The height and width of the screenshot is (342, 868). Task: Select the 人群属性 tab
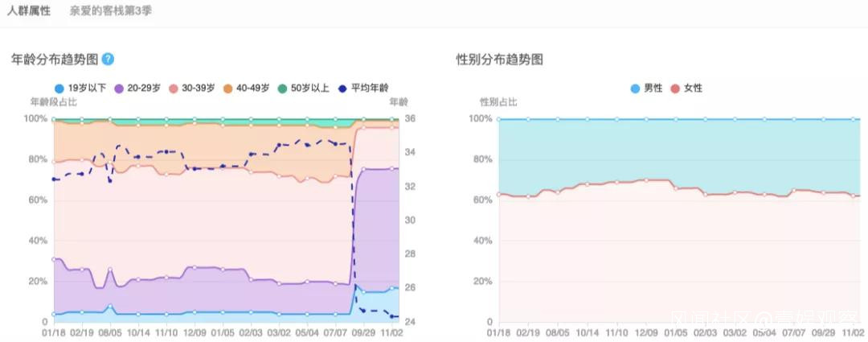(29, 11)
